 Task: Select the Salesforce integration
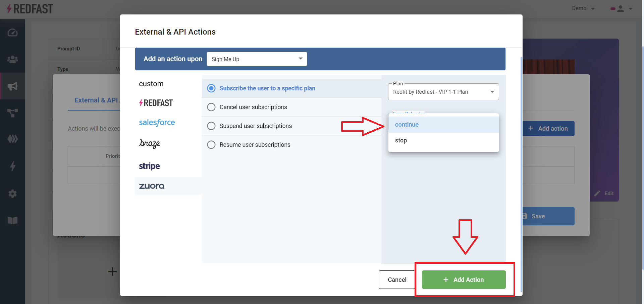point(157,122)
